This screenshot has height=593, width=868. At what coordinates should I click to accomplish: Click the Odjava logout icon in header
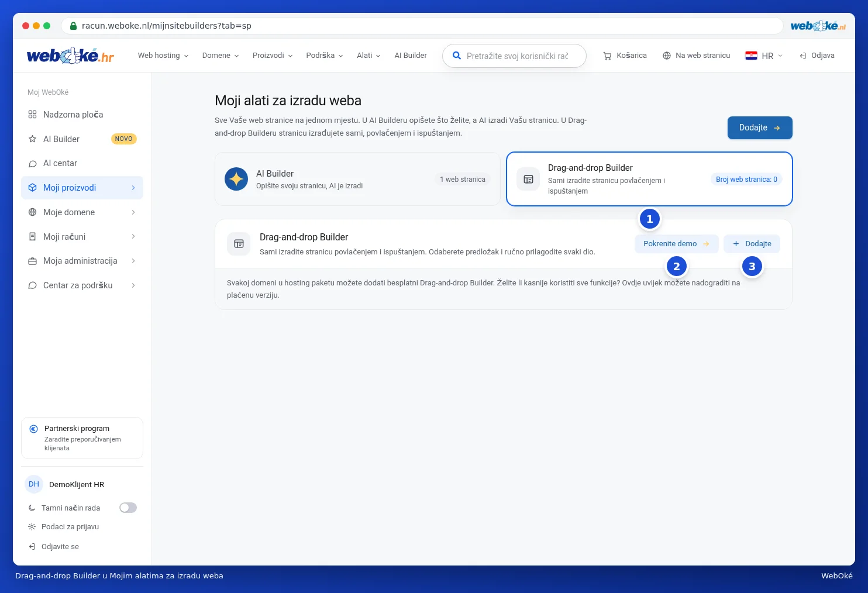[x=803, y=56]
